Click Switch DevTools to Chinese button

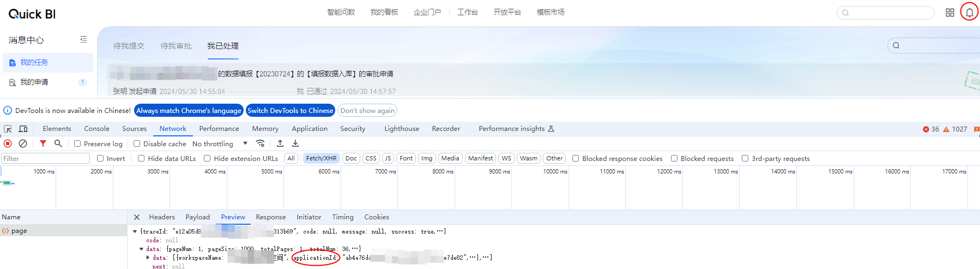(x=290, y=111)
